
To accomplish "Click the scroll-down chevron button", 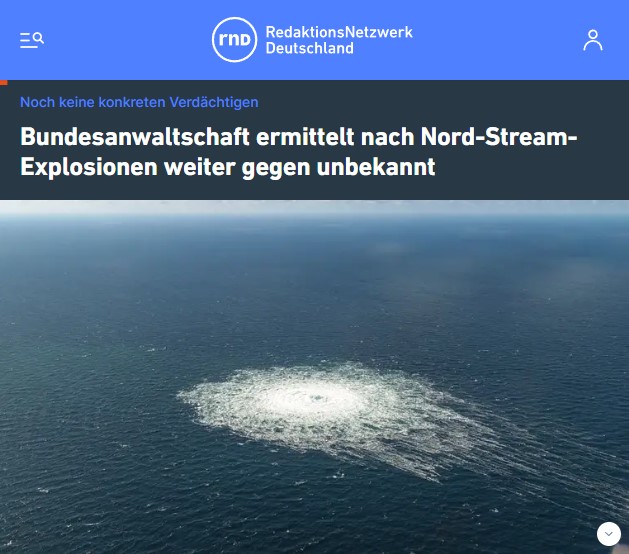I will pyautogui.click(x=609, y=534).
